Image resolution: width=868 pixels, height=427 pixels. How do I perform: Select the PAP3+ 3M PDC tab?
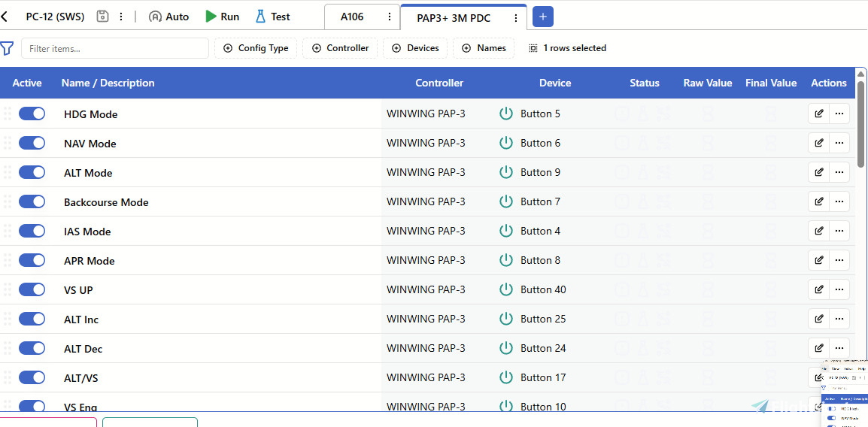pyautogui.click(x=454, y=18)
